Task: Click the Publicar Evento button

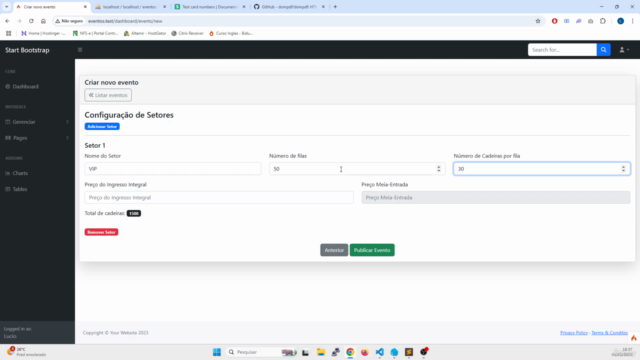Action: pyautogui.click(x=372, y=250)
